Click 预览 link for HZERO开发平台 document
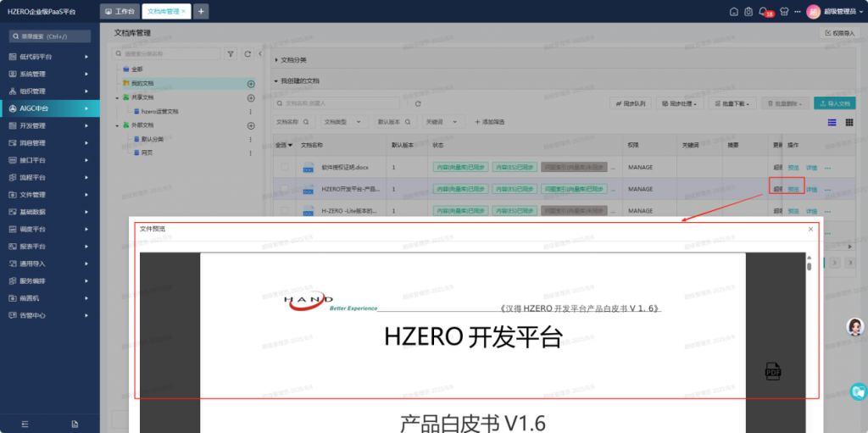868x433 pixels. pyautogui.click(x=793, y=189)
